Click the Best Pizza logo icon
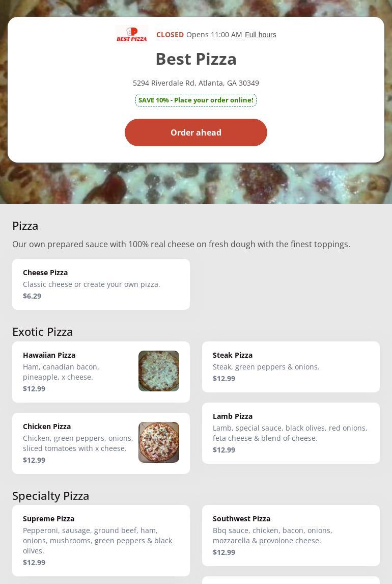This screenshot has height=584, width=392. 132,35
